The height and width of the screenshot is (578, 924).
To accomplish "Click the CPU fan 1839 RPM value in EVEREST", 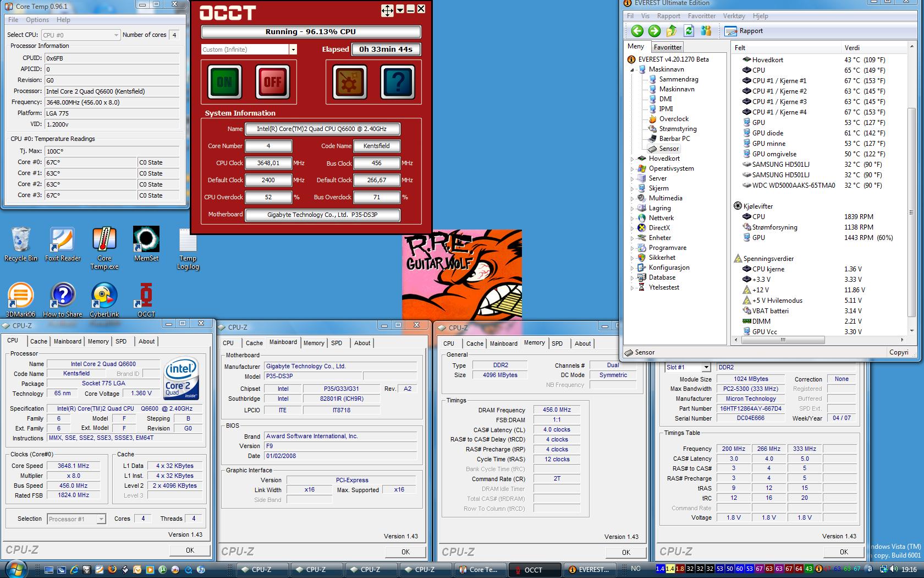I will (859, 217).
